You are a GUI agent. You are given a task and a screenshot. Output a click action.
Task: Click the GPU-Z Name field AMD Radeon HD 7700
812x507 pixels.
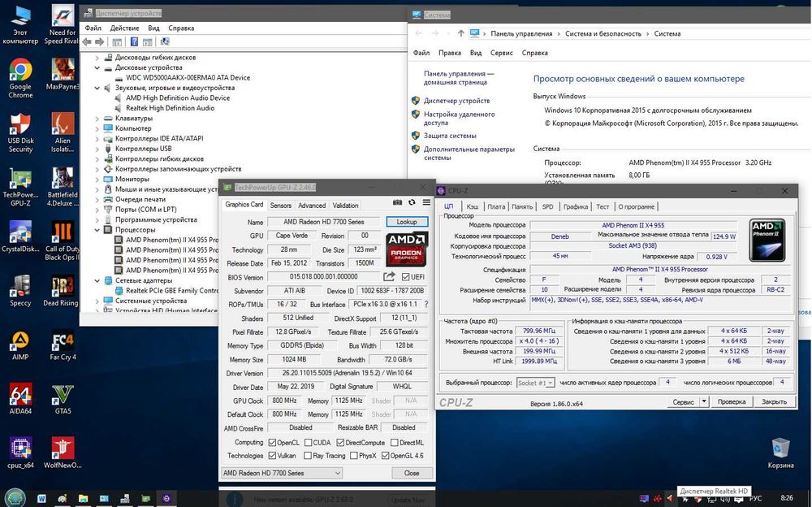pyautogui.click(x=324, y=222)
